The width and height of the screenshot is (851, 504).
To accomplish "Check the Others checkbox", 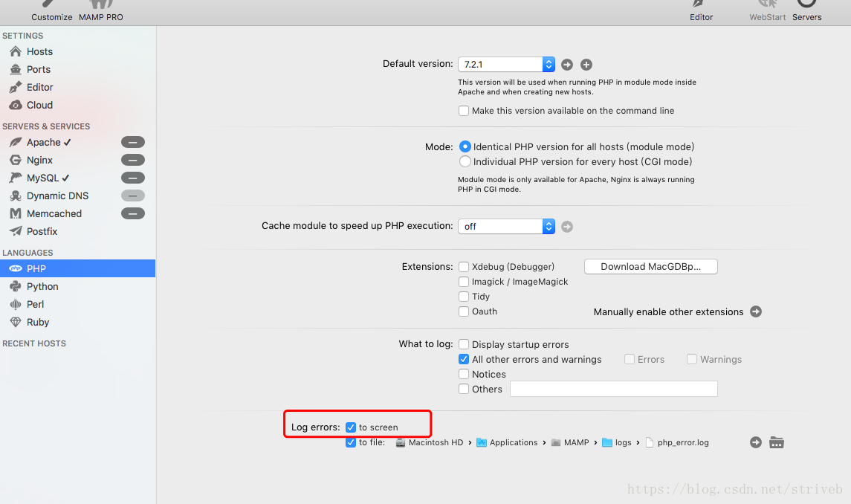I will click(x=464, y=389).
